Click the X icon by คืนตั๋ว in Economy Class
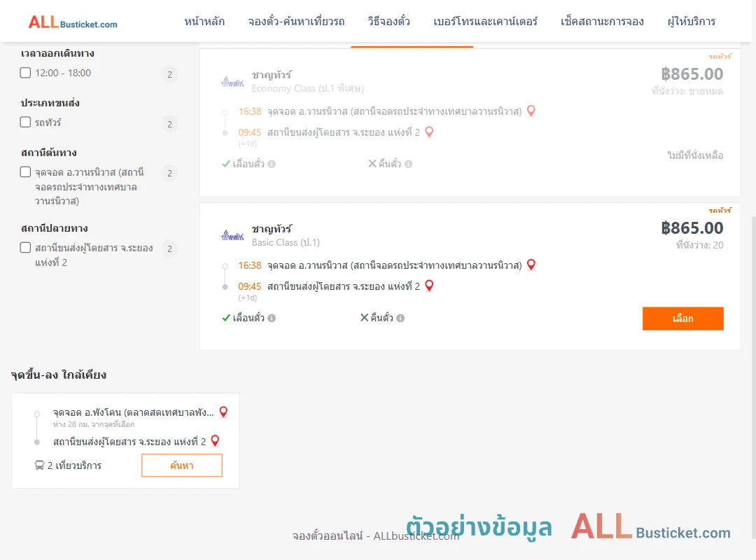Screen dimensions: 756x560 pos(372,164)
